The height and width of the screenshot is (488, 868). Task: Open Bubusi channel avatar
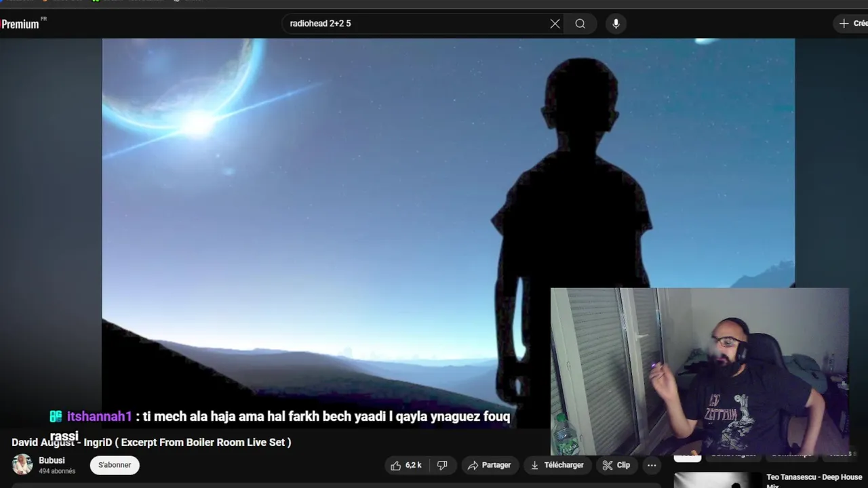[22, 464]
